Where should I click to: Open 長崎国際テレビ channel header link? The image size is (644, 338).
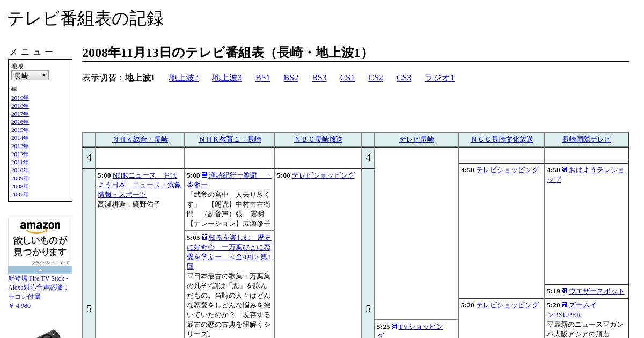click(x=587, y=139)
